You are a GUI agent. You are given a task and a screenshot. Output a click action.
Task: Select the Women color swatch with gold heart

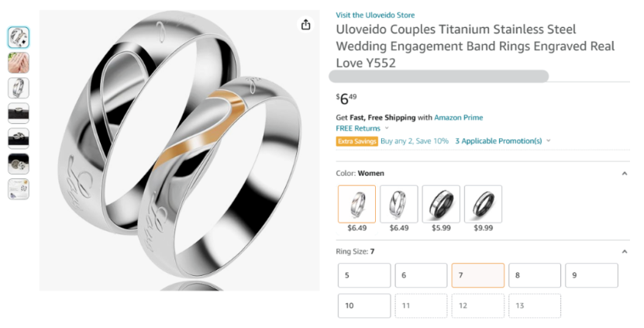pyautogui.click(x=357, y=205)
